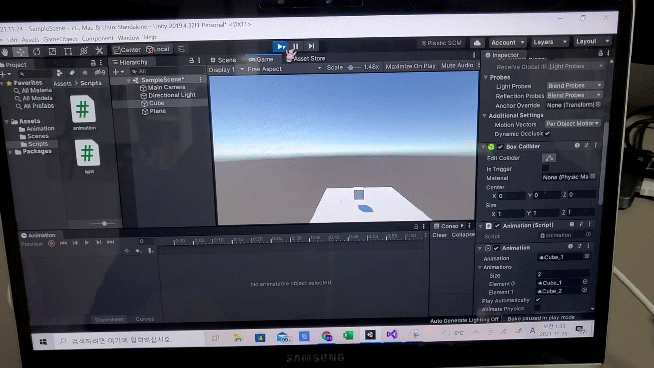Click the Windows Start button

pos(43,342)
